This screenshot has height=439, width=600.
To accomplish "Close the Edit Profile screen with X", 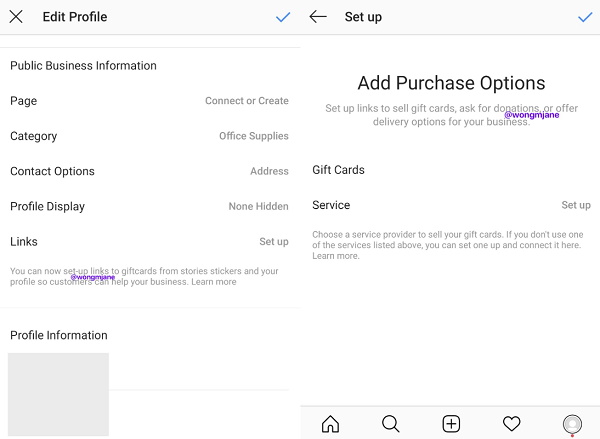I will click(16, 17).
